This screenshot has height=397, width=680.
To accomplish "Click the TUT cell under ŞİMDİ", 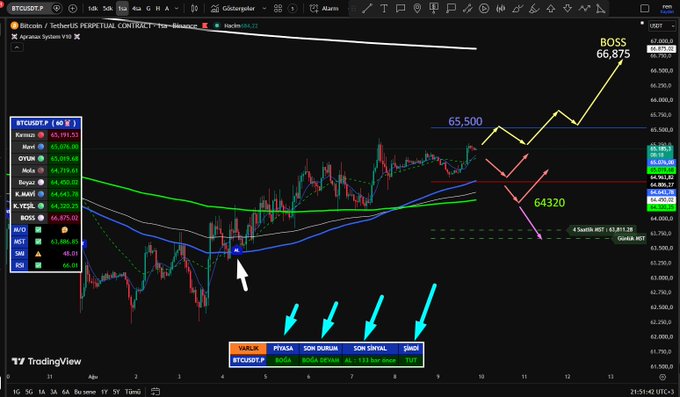I will [x=411, y=360].
